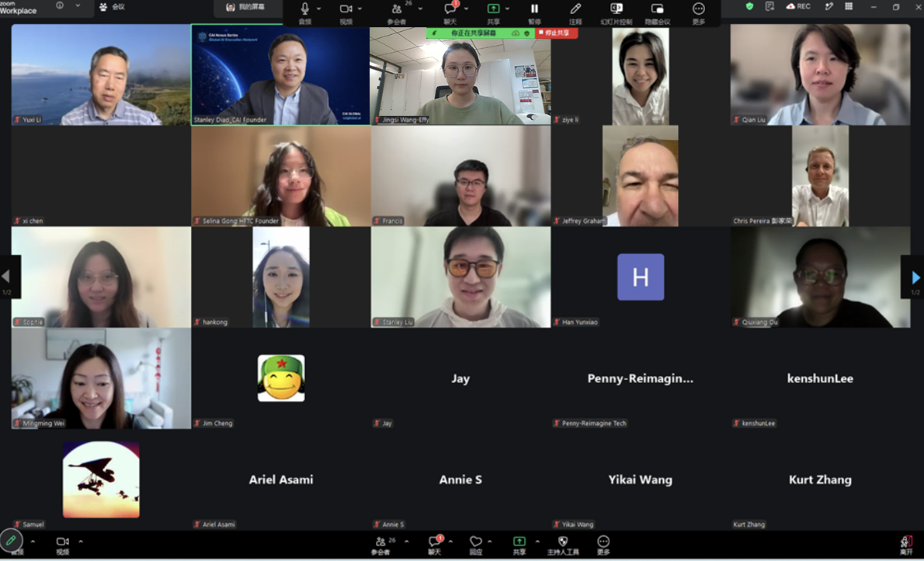Click 'Kurt Zhang' large name text
The height and width of the screenshot is (561, 924).
tap(820, 479)
